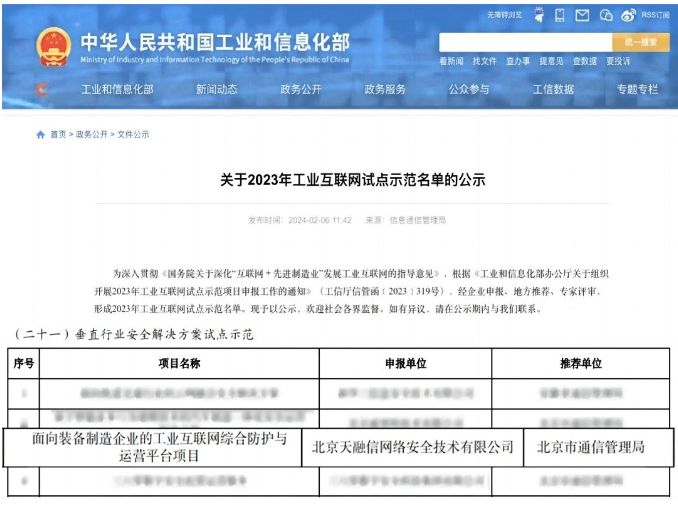Click the email envelope icon
The width and height of the screenshot is (678, 508).
click(582, 15)
